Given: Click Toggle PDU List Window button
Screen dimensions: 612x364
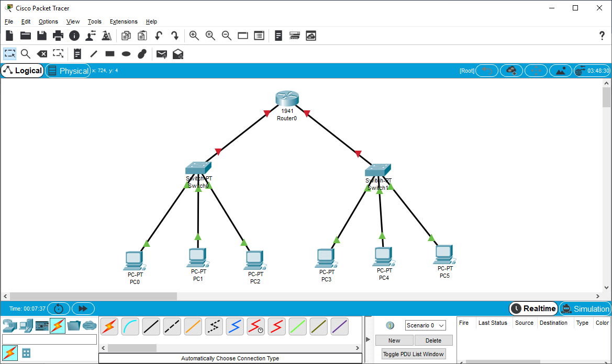Looking at the screenshot, I should tap(414, 354).
